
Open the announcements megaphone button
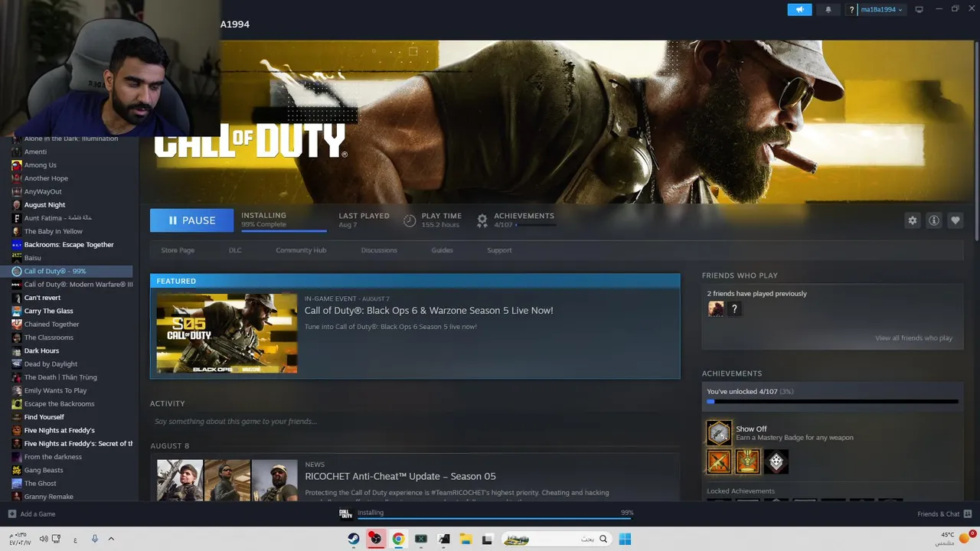point(799,9)
